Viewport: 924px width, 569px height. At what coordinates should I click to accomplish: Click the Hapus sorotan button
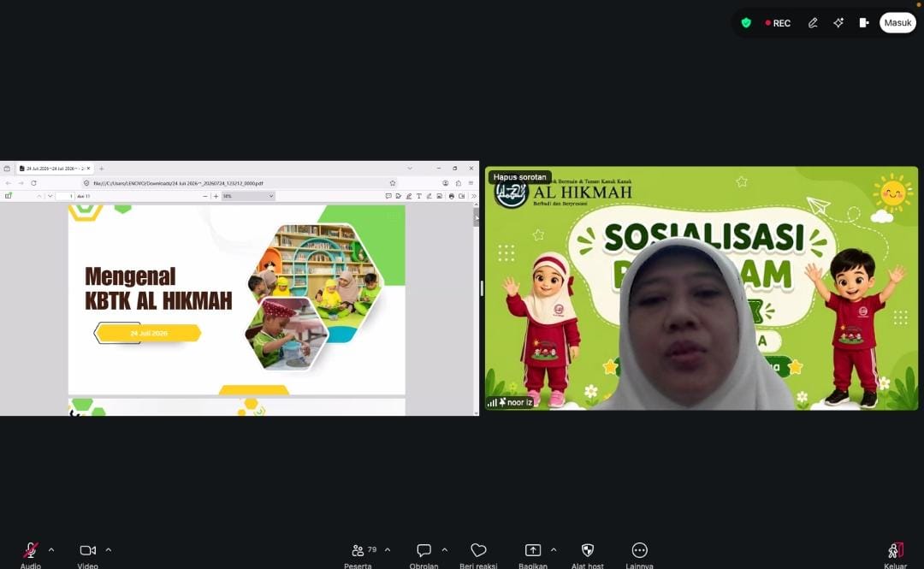(520, 177)
